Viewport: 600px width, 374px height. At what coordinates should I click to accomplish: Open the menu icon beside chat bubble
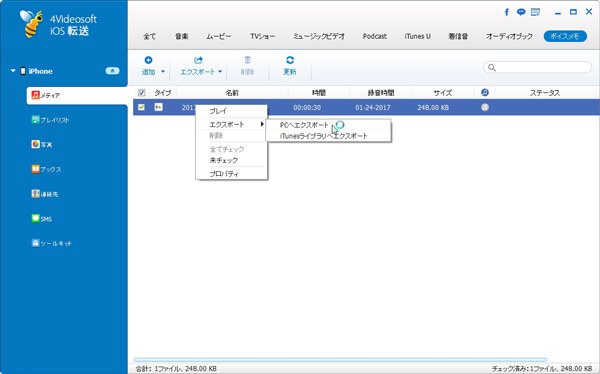pos(535,12)
